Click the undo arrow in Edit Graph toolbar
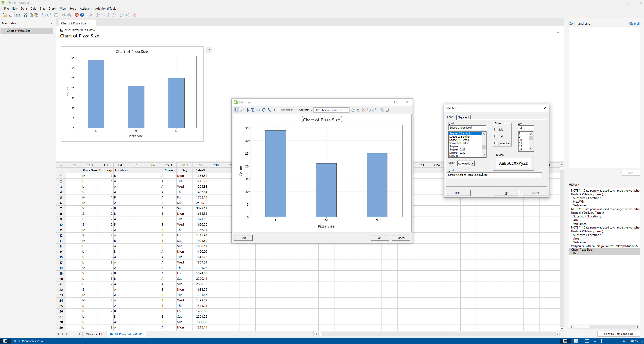This screenshot has height=344, width=644. [x=369, y=110]
